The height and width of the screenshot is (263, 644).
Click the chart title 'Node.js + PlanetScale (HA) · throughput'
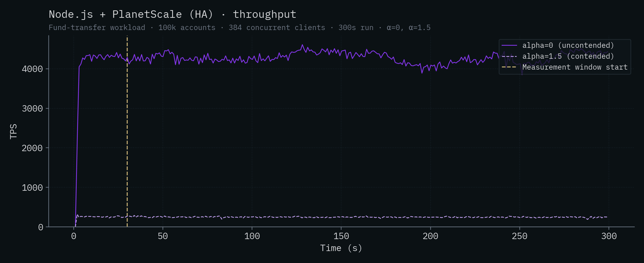pos(172,15)
